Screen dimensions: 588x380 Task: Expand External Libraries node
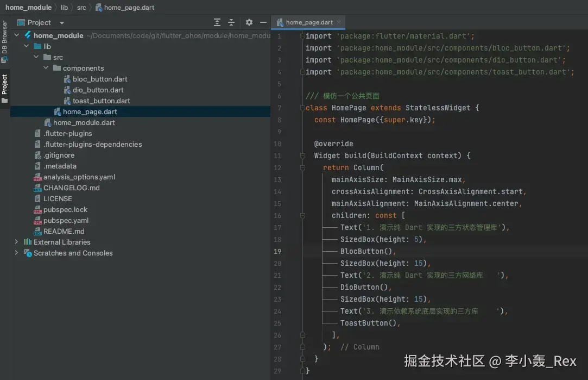pyautogui.click(x=16, y=242)
